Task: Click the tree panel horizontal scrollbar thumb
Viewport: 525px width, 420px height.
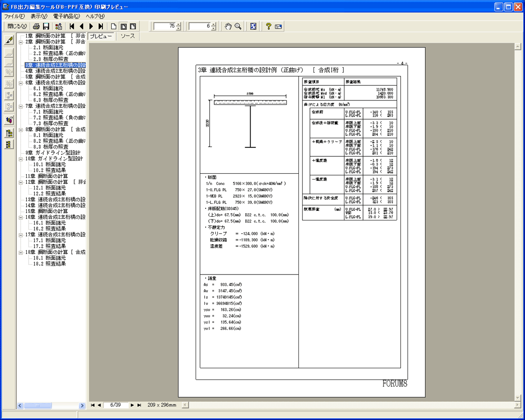Action: click(x=38, y=405)
